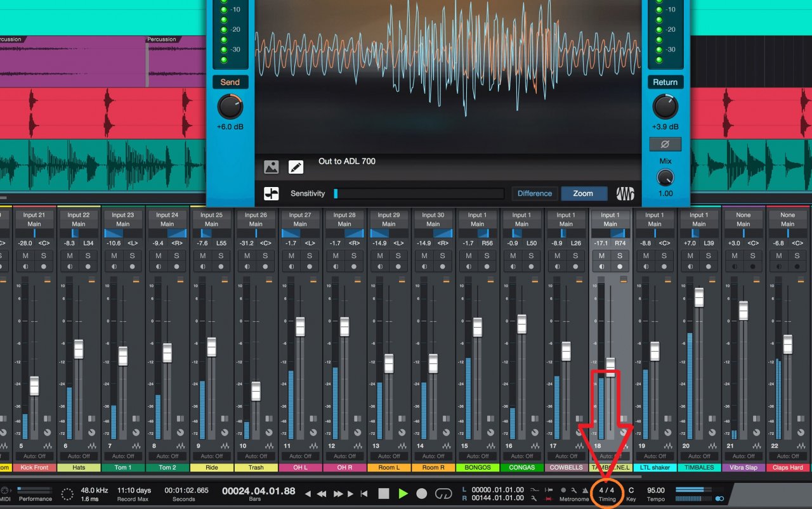The width and height of the screenshot is (812, 509).
Task: Click the loop button in the transport bar
Action: point(443,493)
